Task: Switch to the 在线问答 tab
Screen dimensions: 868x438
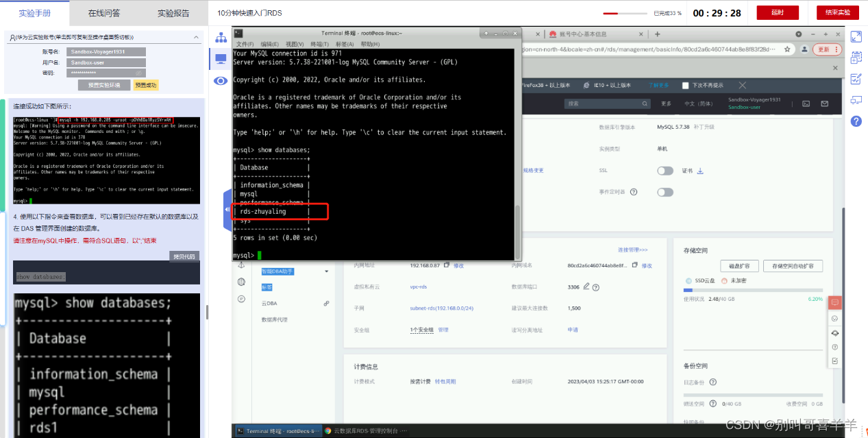Action: (x=104, y=12)
